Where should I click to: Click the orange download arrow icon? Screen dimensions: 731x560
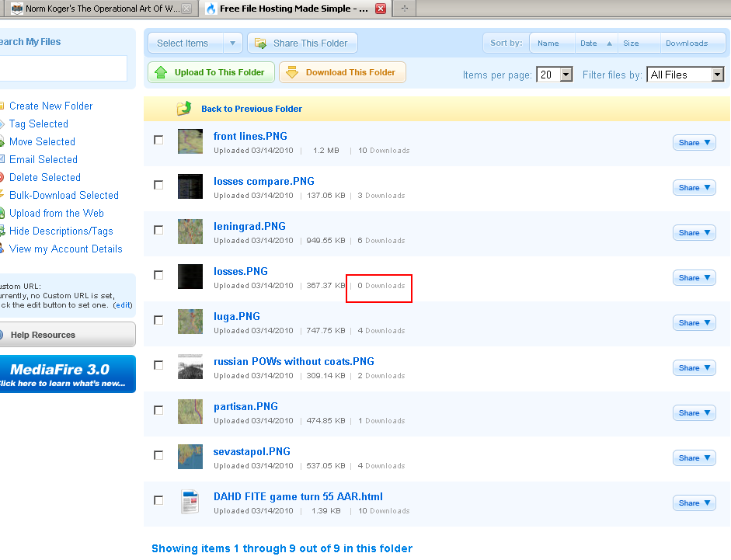pos(292,72)
